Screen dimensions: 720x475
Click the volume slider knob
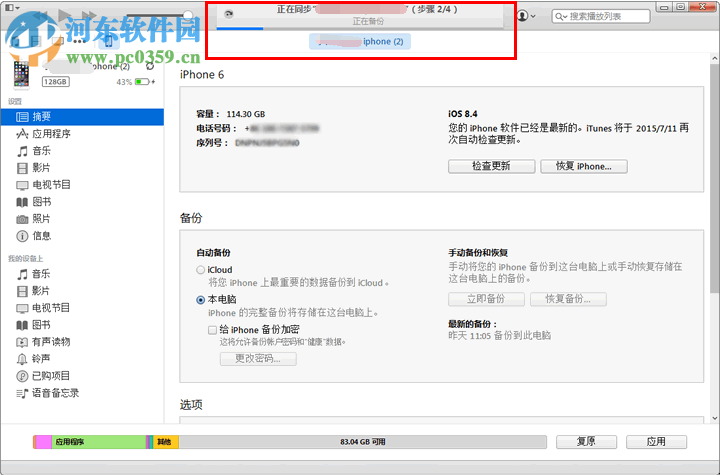point(187,16)
